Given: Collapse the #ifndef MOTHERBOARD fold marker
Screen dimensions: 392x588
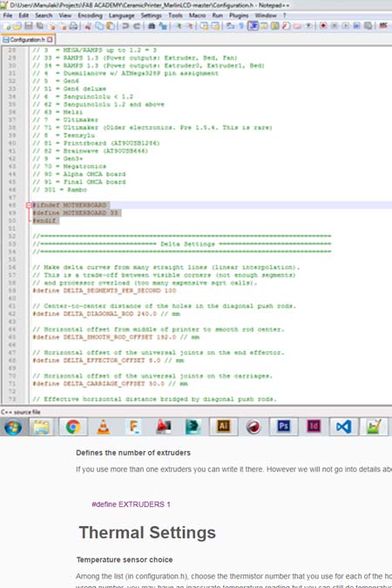Looking at the screenshot, I should [x=29, y=205].
